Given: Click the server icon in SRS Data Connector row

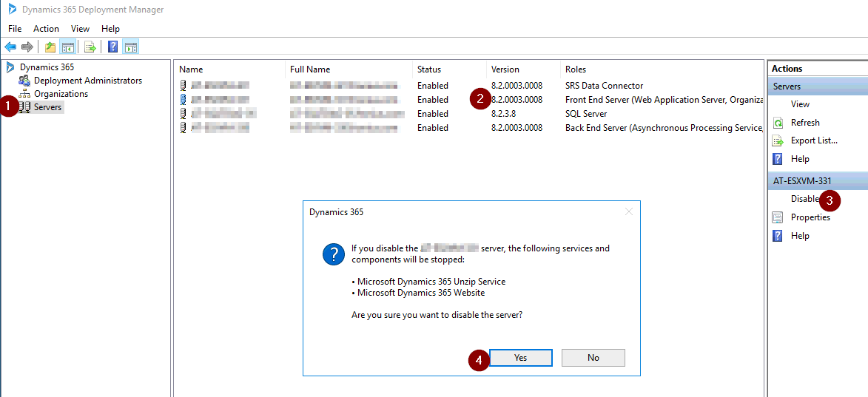Looking at the screenshot, I should click(x=184, y=86).
